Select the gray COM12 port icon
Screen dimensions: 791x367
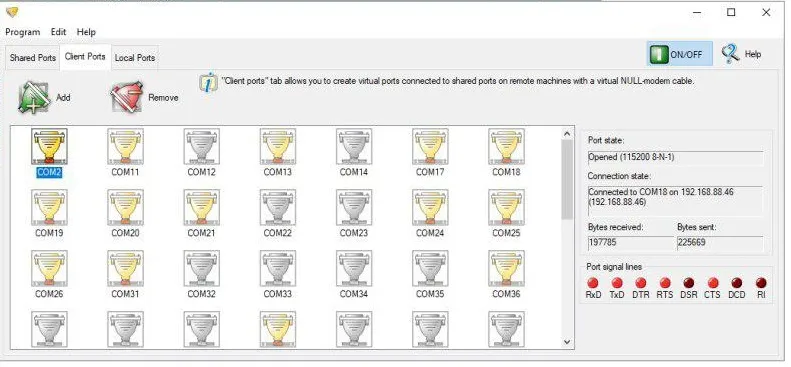[x=201, y=146]
